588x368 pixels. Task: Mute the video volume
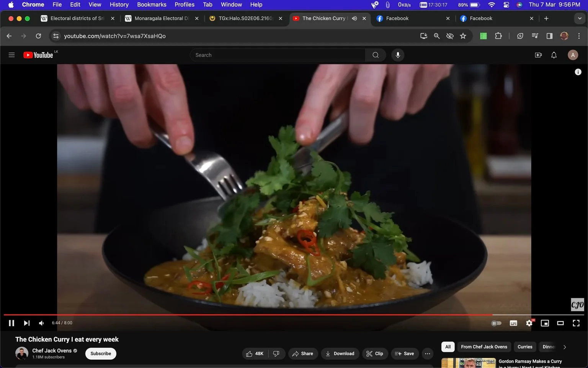click(x=41, y=323)
